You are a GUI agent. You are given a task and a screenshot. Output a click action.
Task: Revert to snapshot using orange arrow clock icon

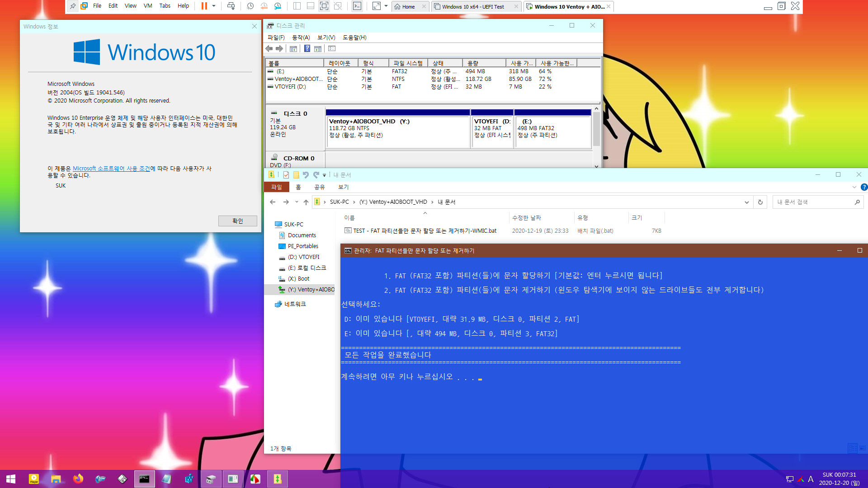[264, 6]
